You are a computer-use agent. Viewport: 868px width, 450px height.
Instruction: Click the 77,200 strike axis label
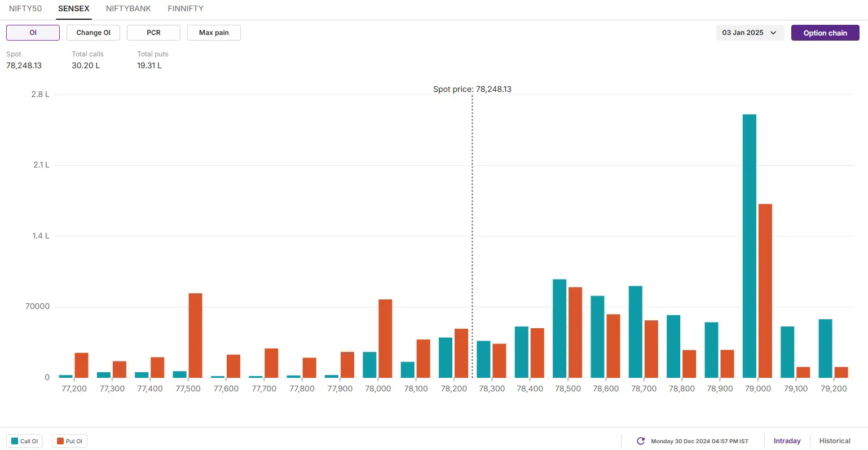point(74,389)
